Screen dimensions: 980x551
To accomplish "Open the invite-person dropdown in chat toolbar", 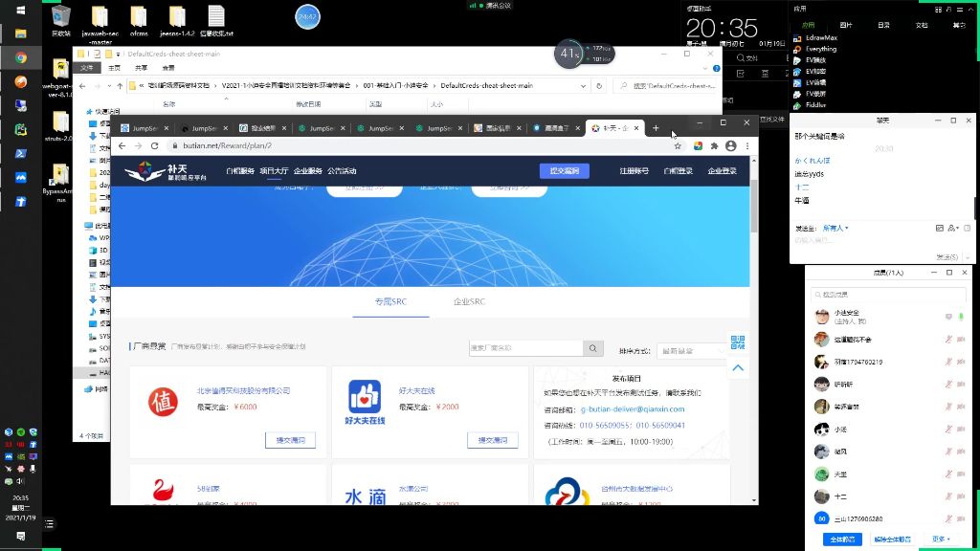I will pos(953,229).
